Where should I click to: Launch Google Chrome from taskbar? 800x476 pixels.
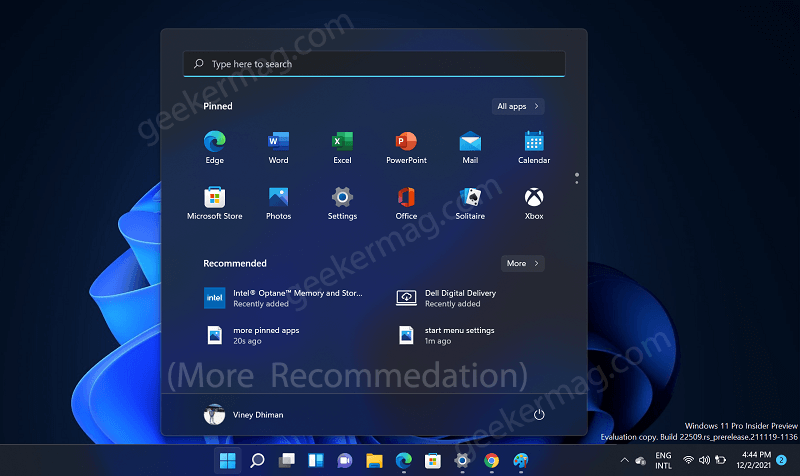(x=491, y=461)
